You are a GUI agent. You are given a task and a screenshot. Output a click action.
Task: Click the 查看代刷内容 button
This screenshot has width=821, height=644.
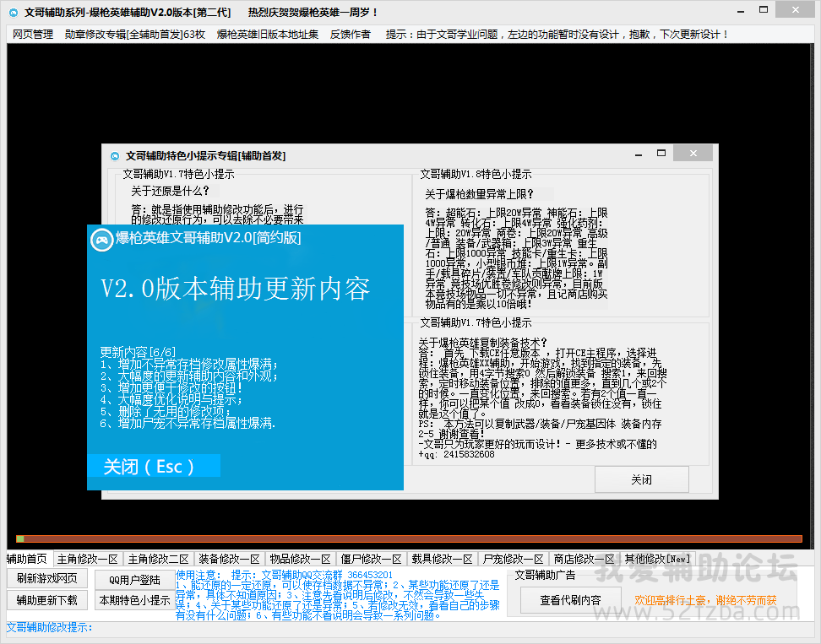pyautogui.click(x=571, y=600)
